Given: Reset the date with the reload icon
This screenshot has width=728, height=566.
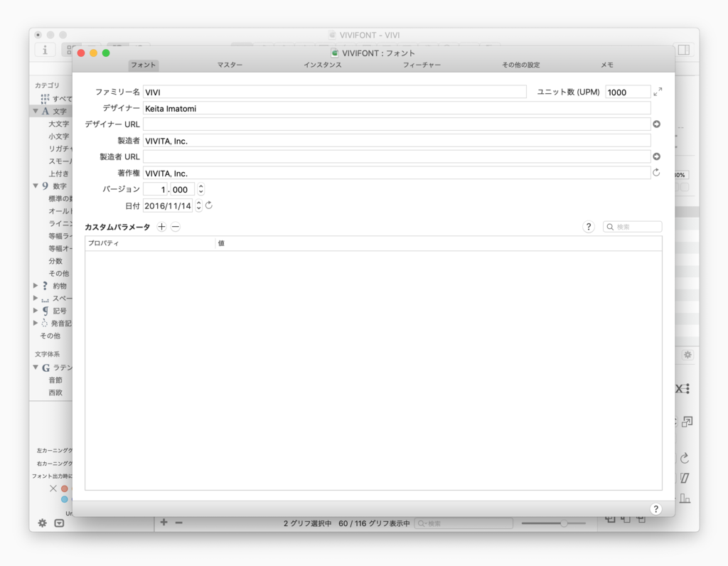Looking at the screenshot, I should point(209,205).
